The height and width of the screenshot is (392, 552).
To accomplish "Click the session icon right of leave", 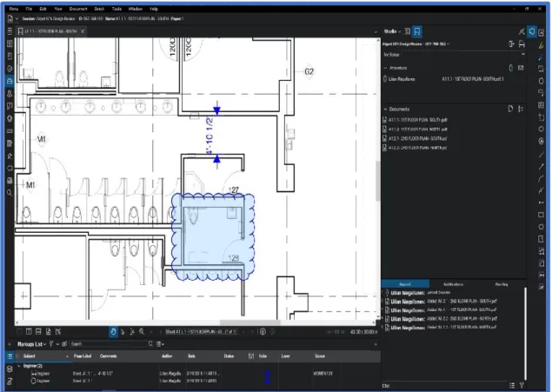I will [x=522, y=43].
